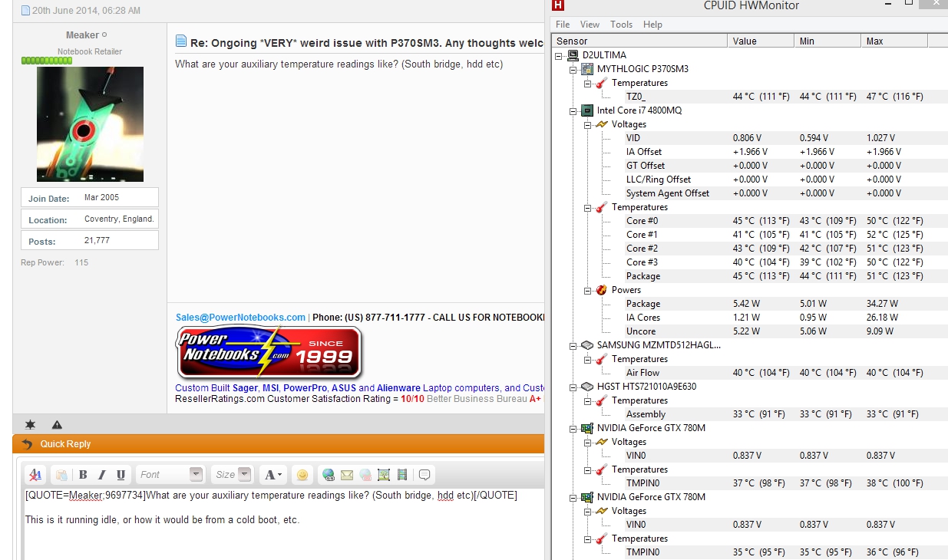The image size is (948, 560).
Task: Open the text color A dropdown
Action: [273, 475]
